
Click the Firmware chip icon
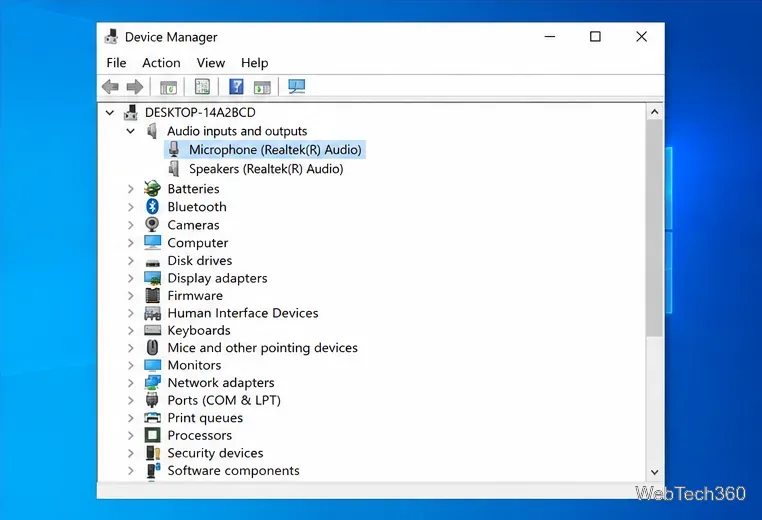(x=153, y=295)
